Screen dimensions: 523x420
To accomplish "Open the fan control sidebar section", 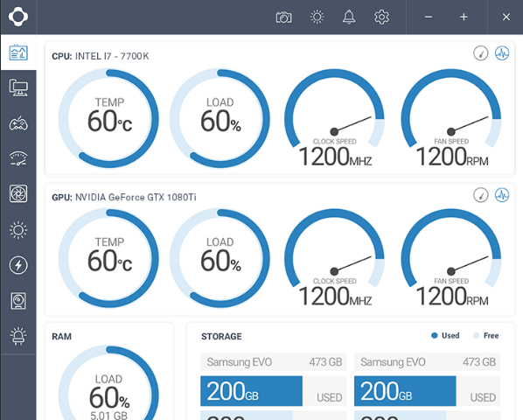I will click(18, 194).
